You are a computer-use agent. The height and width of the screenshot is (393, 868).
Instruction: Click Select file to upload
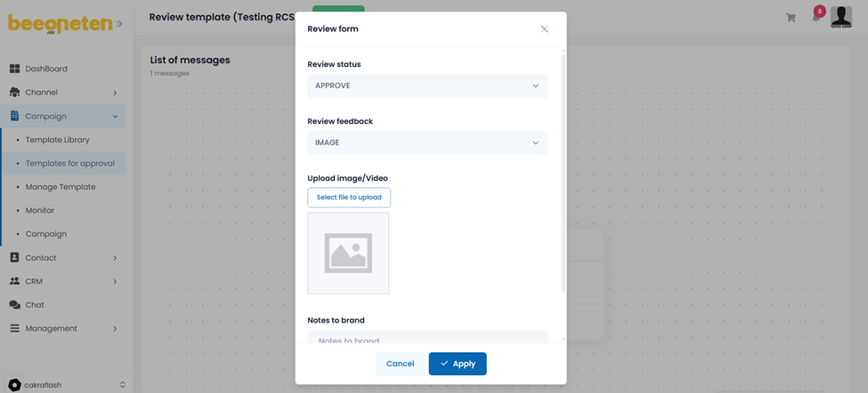pos(349,198)
